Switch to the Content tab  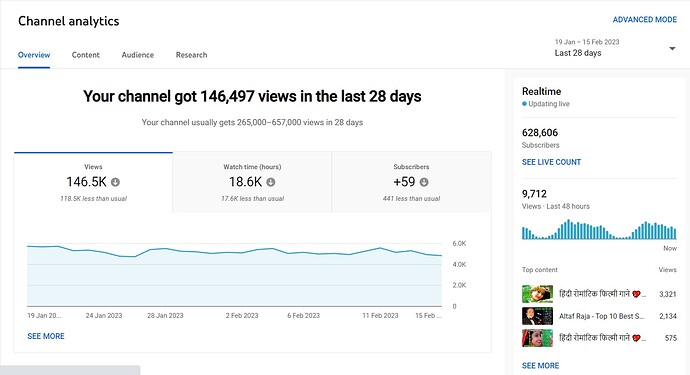tap(86, 55)
